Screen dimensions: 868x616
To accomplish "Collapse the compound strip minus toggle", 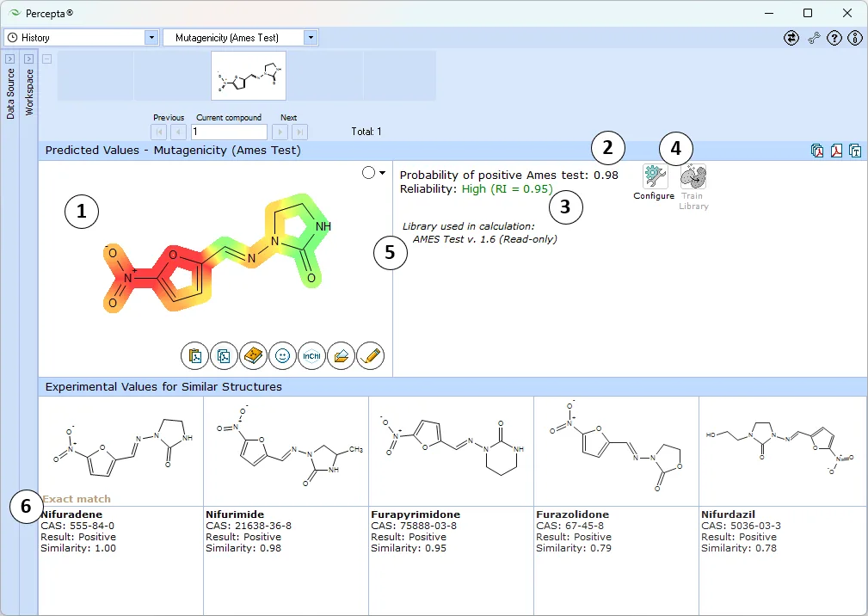I will coord(47,59).
